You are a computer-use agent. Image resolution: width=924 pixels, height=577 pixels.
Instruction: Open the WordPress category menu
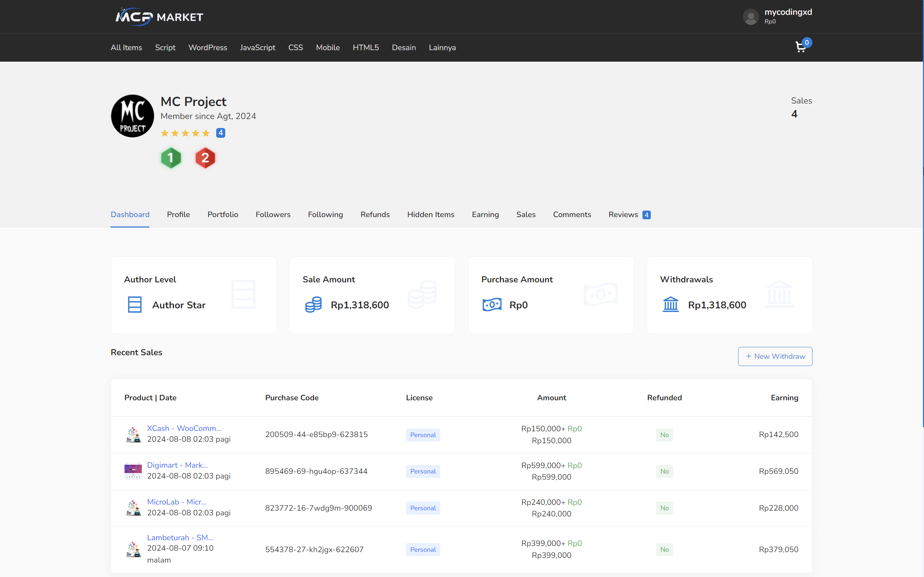click(x=208, y=47)
